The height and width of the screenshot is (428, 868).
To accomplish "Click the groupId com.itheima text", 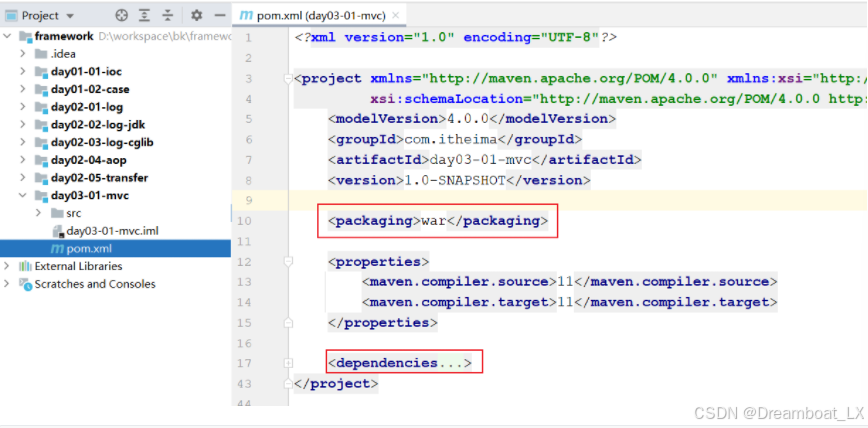I will coord(454,139).
